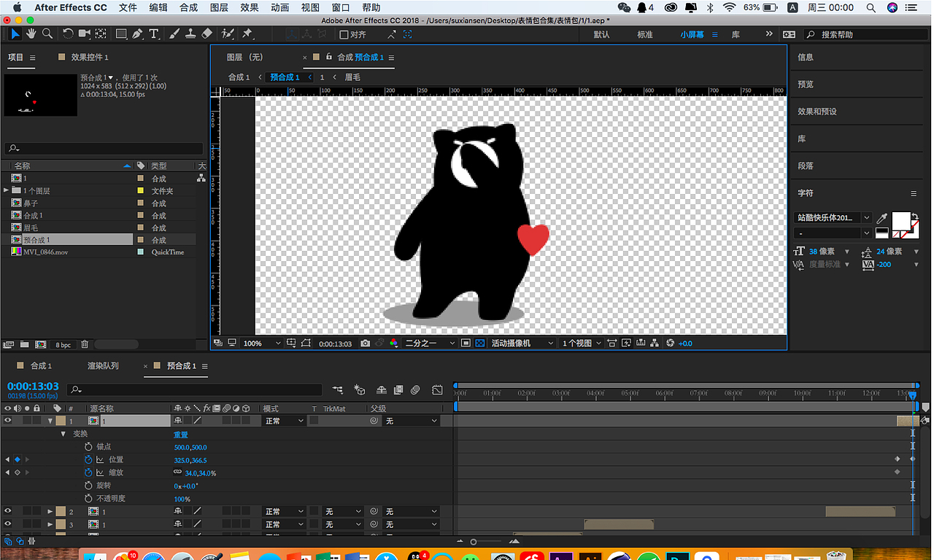Screen dimensions: 934x560
Task: Click the text fill color swatch
Action: pos(901,219)
